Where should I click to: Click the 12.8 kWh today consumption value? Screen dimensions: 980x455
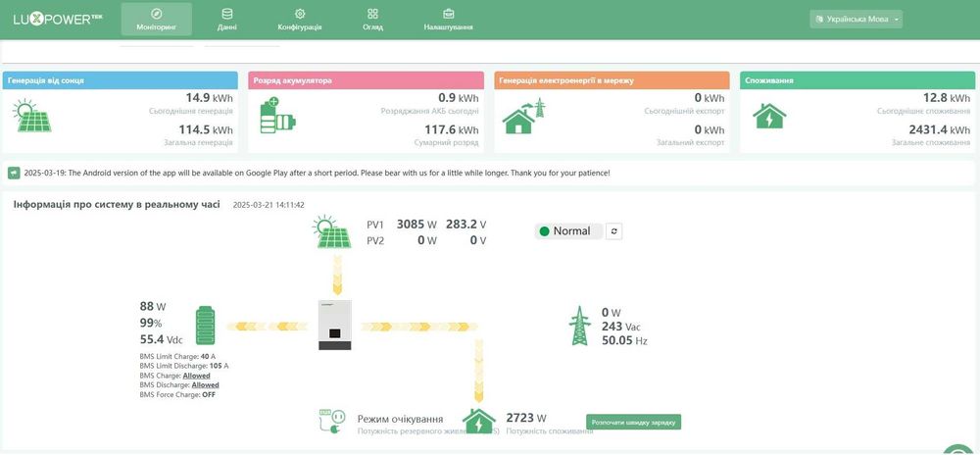947,98
